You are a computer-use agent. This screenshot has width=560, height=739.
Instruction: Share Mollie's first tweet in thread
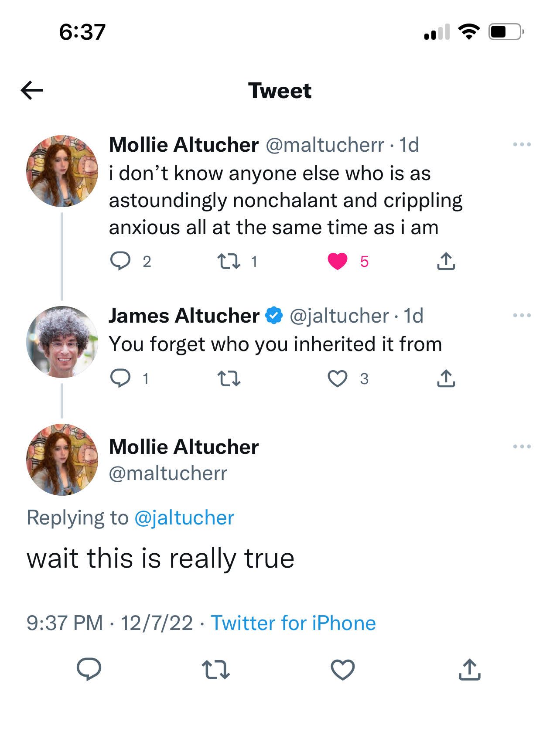click(446, 261)
